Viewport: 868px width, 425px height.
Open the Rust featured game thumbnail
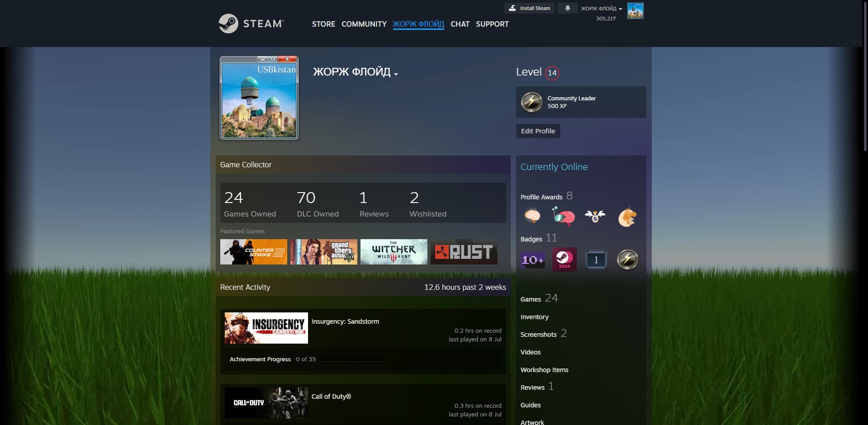coord(464,252)
